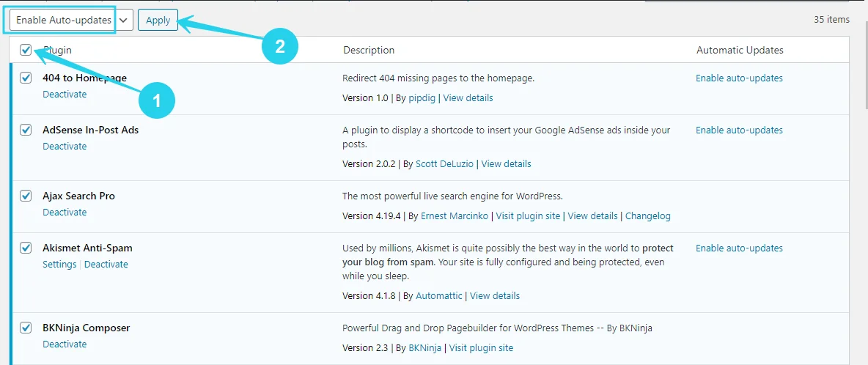Enable auto-updates for Akismet Anti-Spam

(739, 248)
